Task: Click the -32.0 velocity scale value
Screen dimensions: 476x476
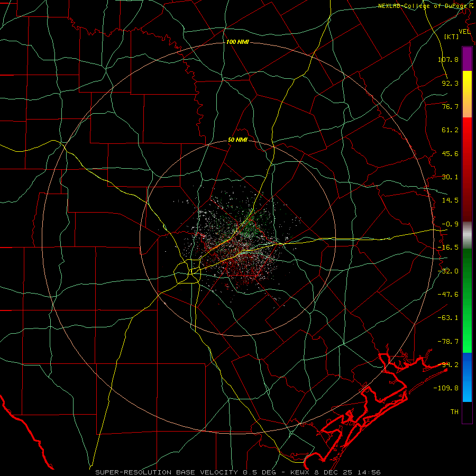Action: tap(448, 271)
